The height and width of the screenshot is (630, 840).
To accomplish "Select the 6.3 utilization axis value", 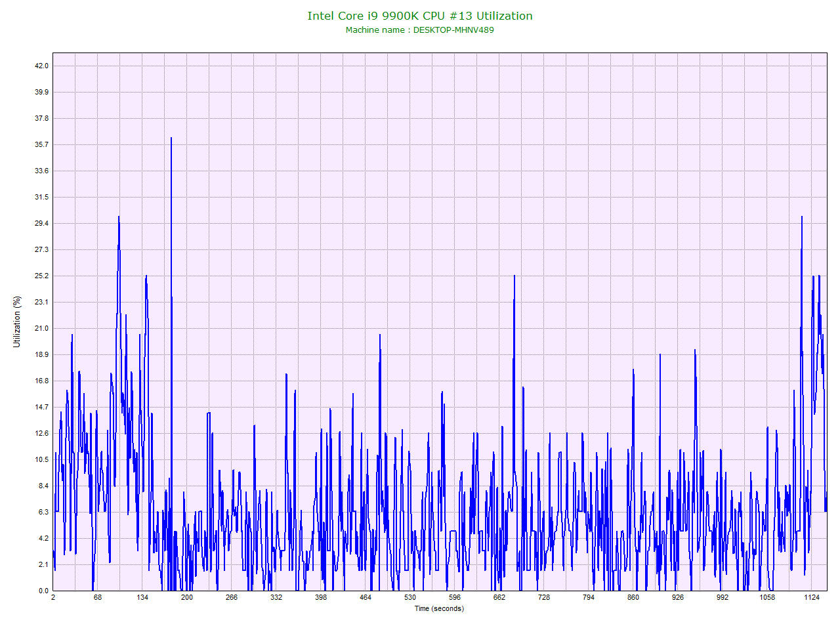I will pyautogui.click(x=44, y=512).
